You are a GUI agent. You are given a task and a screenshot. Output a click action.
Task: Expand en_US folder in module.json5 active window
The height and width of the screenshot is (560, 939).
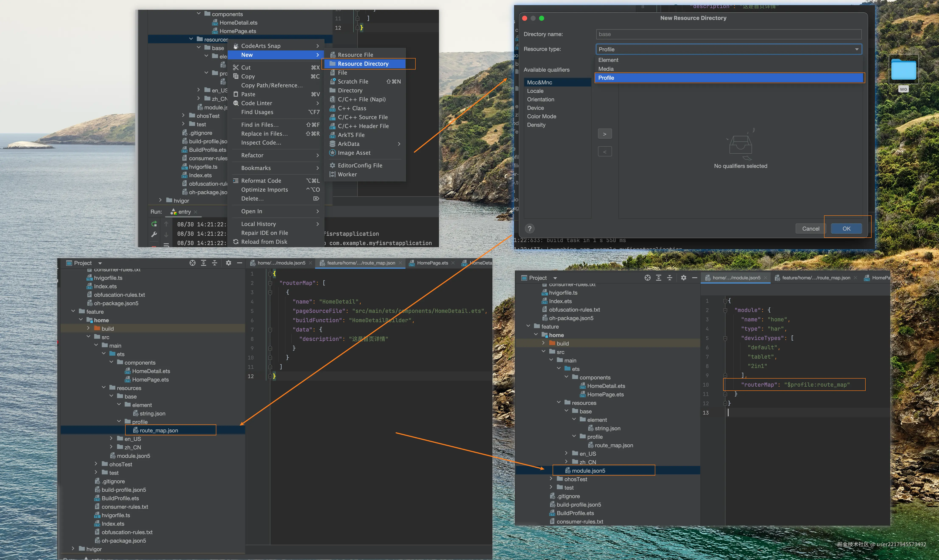coord(566,453)
